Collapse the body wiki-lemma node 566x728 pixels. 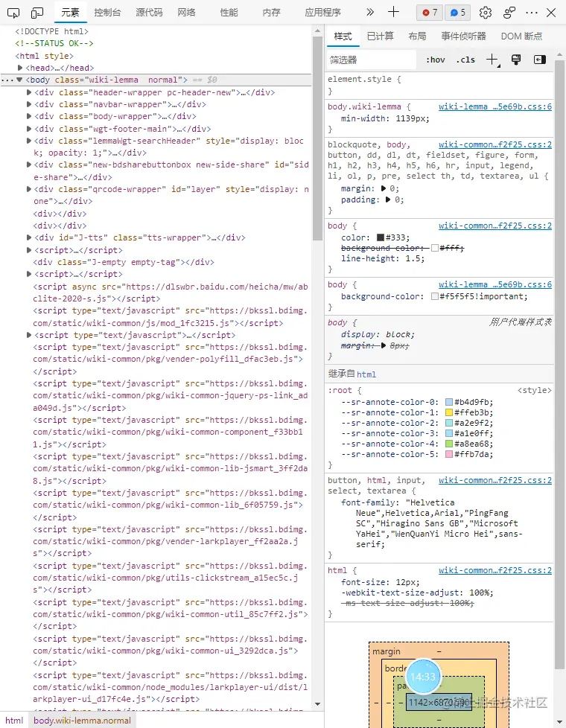(19, 80)
